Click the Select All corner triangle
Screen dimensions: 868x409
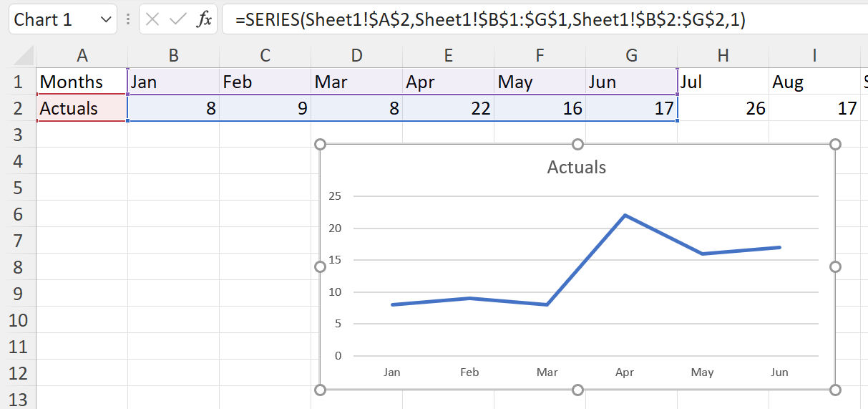click(x=24, y=57)
